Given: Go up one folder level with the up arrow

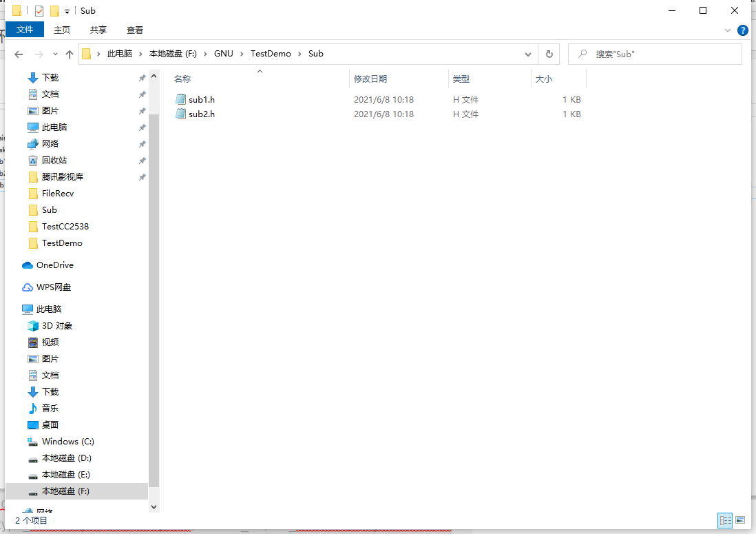Looking at the screenshot, I should (x=70, y=54).
